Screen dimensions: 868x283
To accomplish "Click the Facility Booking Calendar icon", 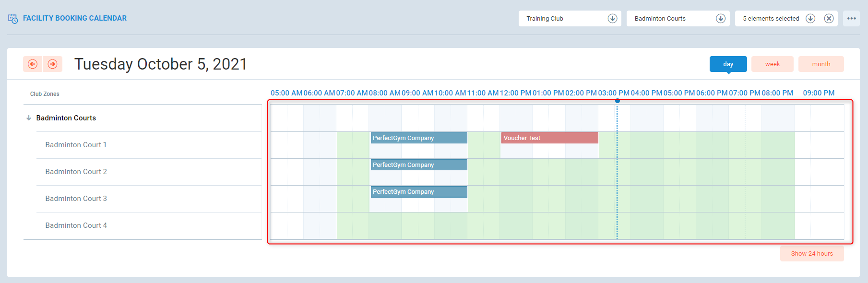I will click(13, 19).
